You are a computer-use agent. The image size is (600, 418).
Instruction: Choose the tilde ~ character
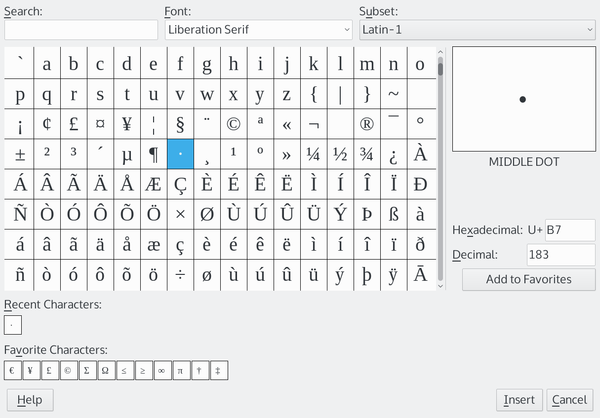coord(393,94)
